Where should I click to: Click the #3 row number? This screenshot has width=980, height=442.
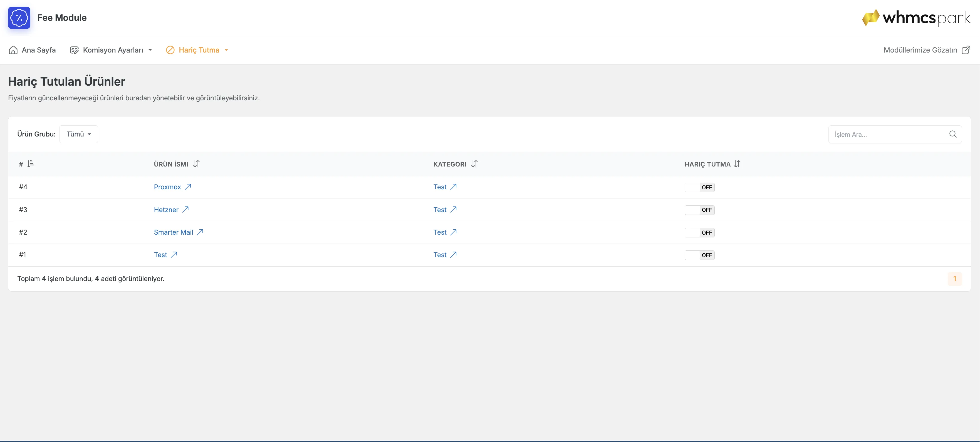pos(23,210)
